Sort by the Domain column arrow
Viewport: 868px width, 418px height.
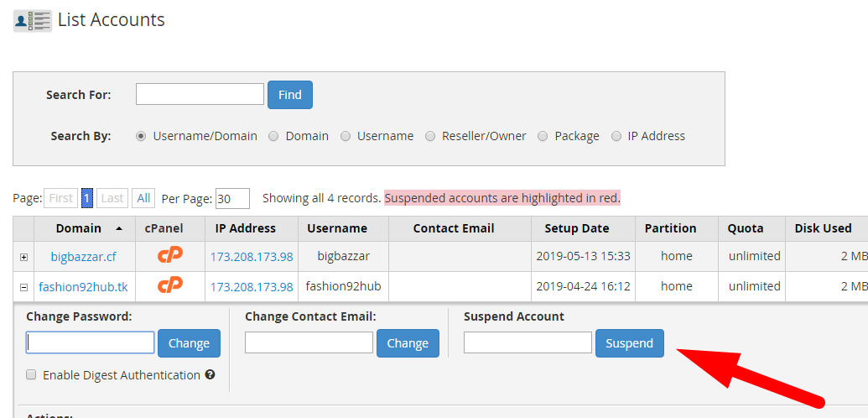pos(118,228)
